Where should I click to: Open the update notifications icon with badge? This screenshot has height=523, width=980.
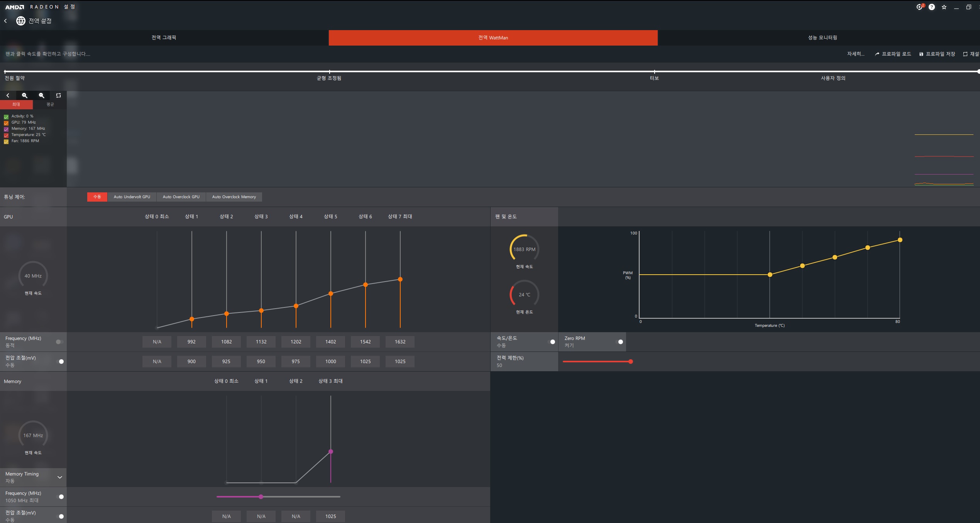920,7
